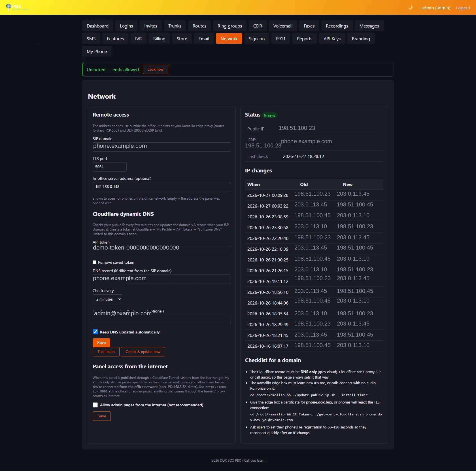Click the 2026-10-27 00:09:28 row timestamp

tap(268, 195)
